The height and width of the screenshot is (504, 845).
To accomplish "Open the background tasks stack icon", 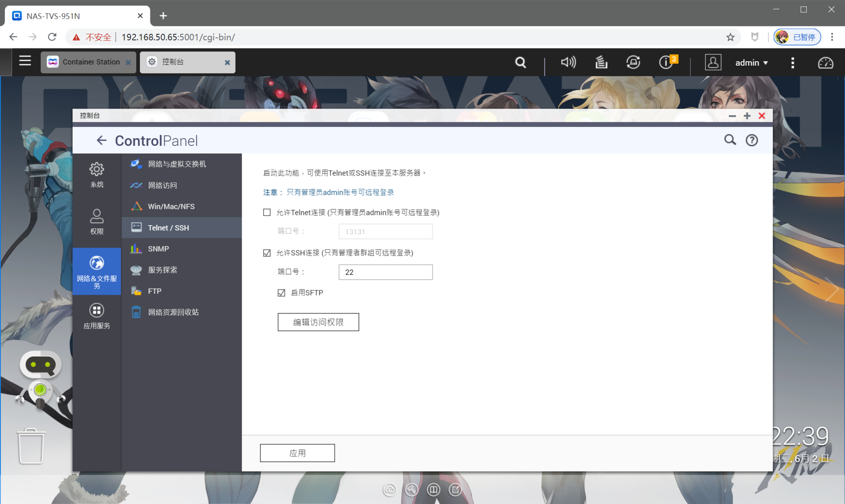I will click(601, 62).
